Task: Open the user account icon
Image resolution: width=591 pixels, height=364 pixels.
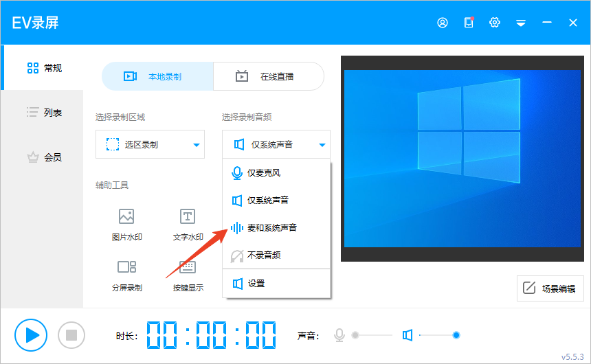Action: (x=443, y=23)
